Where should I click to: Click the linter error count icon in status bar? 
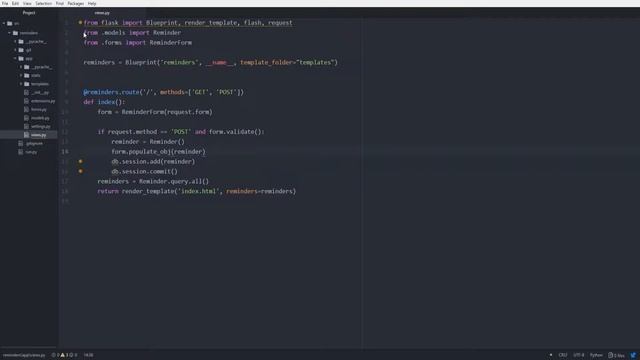[53, 355]
